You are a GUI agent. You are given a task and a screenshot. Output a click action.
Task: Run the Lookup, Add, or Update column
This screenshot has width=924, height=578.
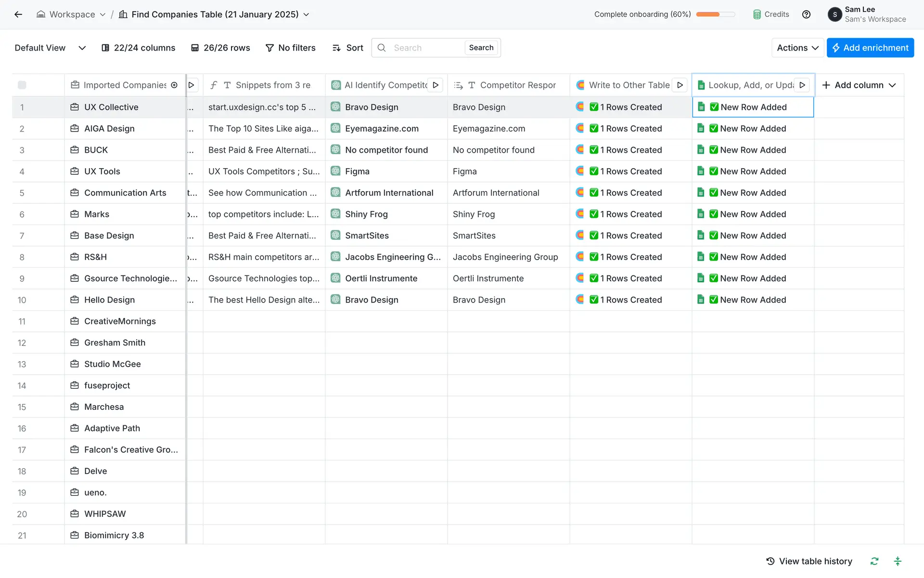click(x=802, y=85)
